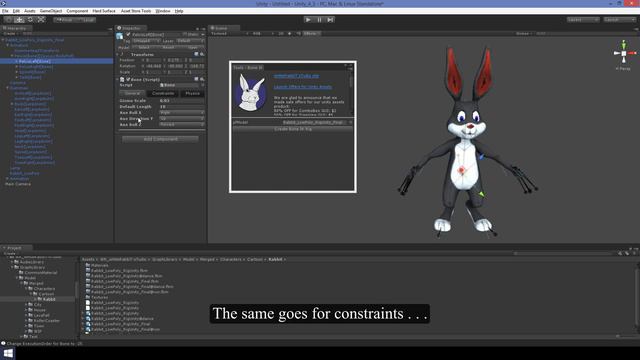Click the green Y axis of orientation gizmo
Viewport: 640px width, 360px height.
pyautogui.click(x=624, y=44)
